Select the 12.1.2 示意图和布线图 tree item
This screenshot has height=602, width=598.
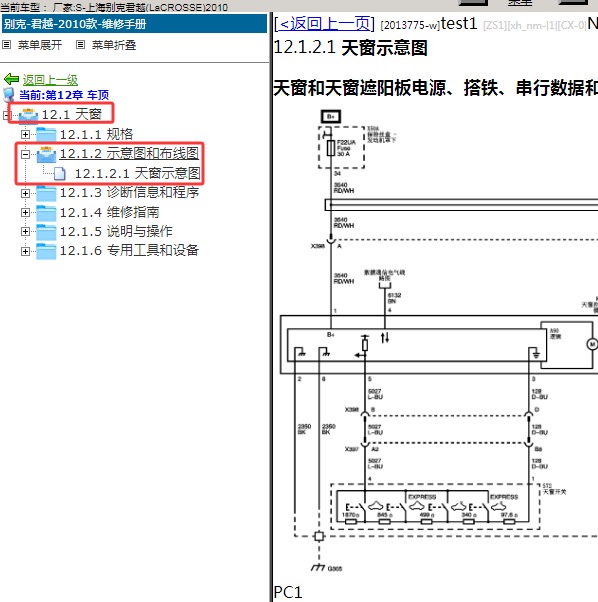pyautogui.click(x=129, y=154)
